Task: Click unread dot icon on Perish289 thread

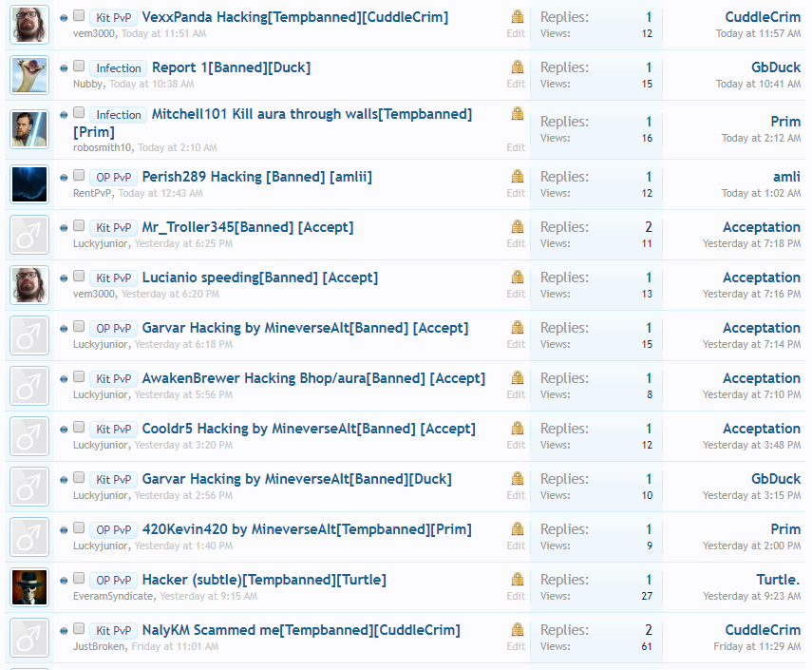Action: [64, 178]
